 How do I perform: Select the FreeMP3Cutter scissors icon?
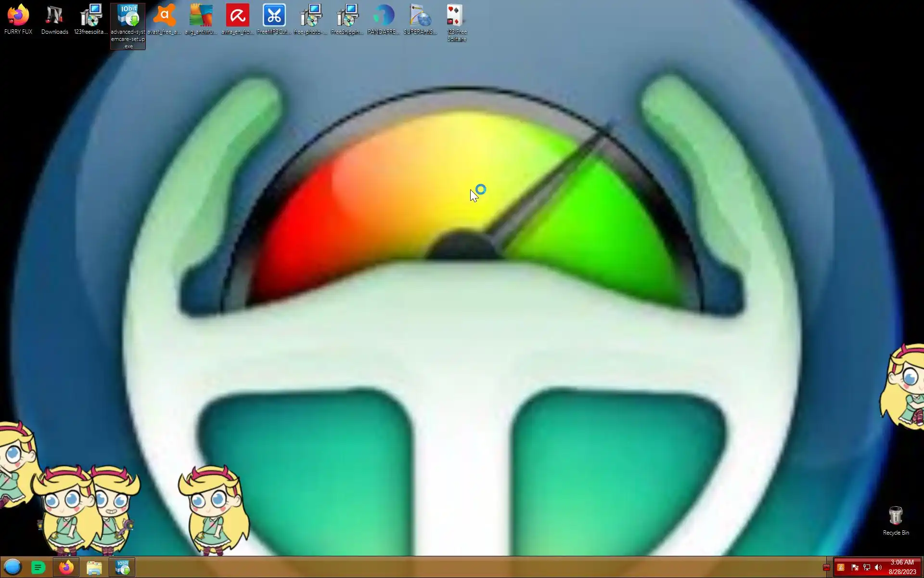point(274,19)
